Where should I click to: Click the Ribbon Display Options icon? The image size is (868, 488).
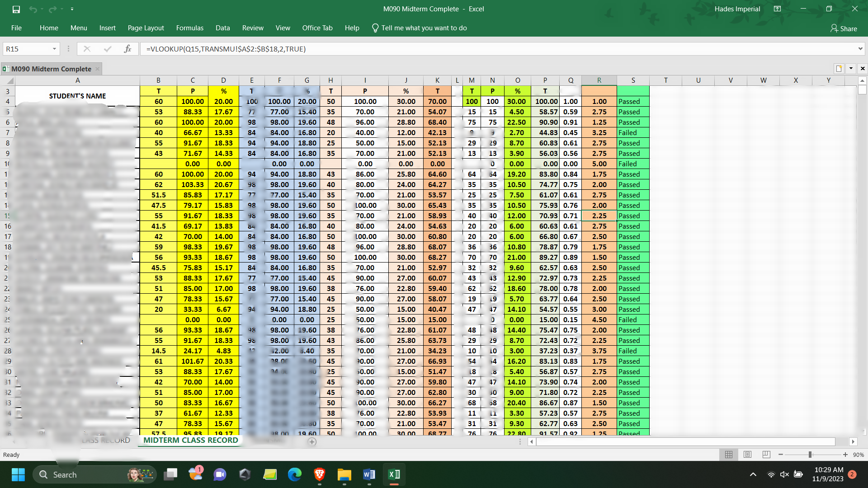pyautogui.click(x=778, y=9)
